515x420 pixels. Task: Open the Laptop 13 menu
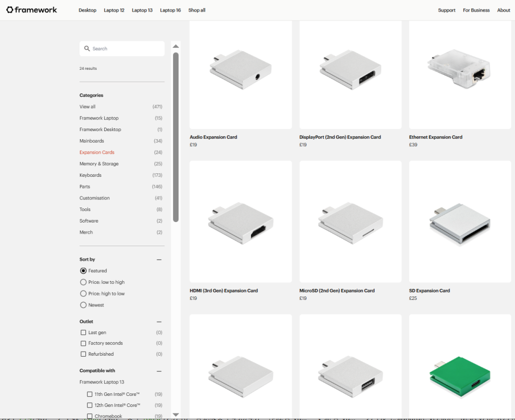click(x=142, y=10)
